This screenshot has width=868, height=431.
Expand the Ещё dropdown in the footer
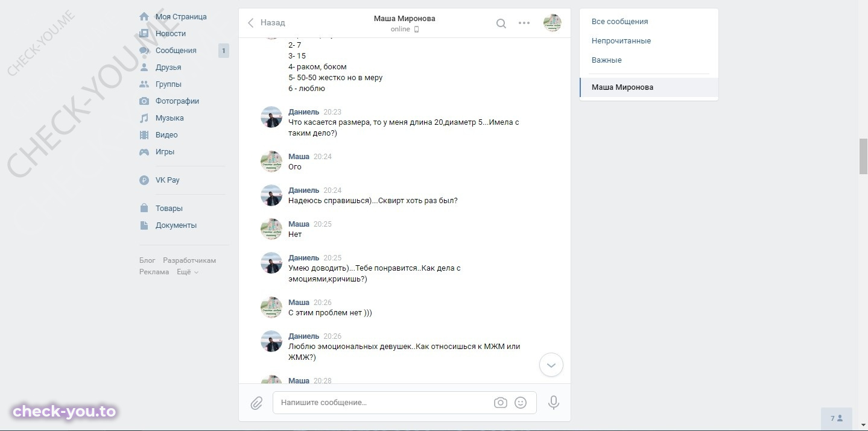(x=188, y=272)
